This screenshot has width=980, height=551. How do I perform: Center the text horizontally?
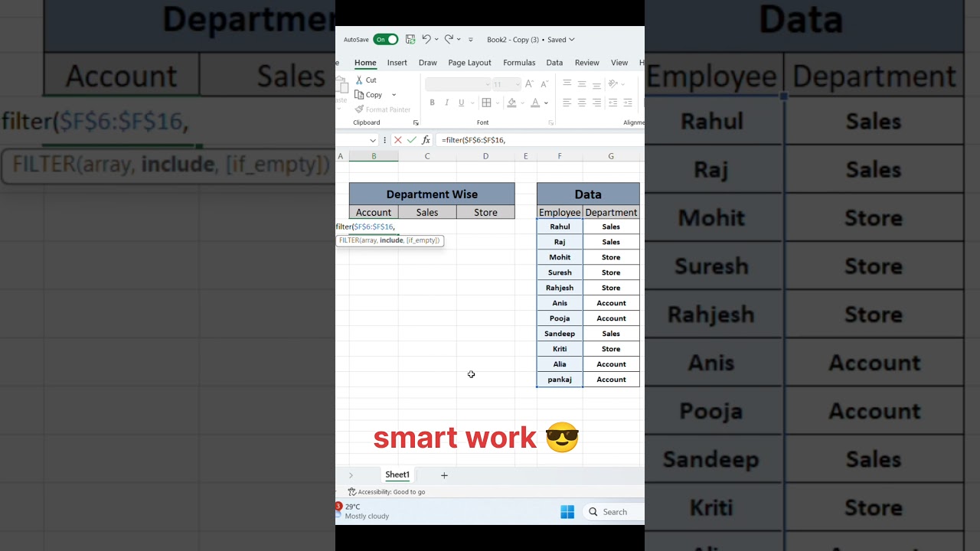[x=582, y=103]
